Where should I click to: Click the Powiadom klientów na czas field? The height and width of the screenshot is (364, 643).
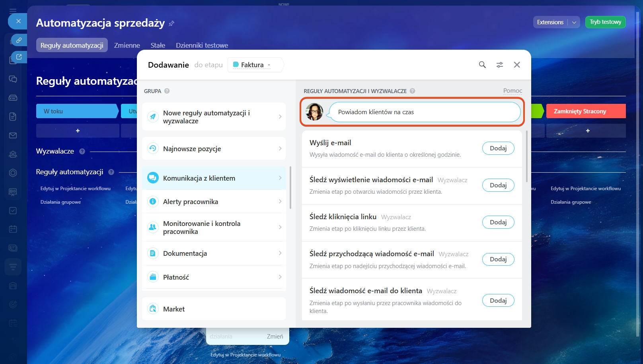424,112
